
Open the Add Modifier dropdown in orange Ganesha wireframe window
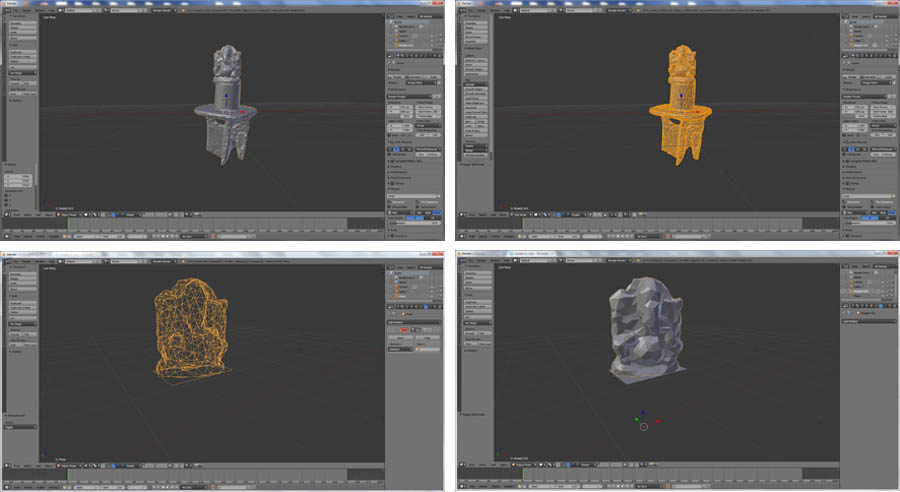[414, 323]
